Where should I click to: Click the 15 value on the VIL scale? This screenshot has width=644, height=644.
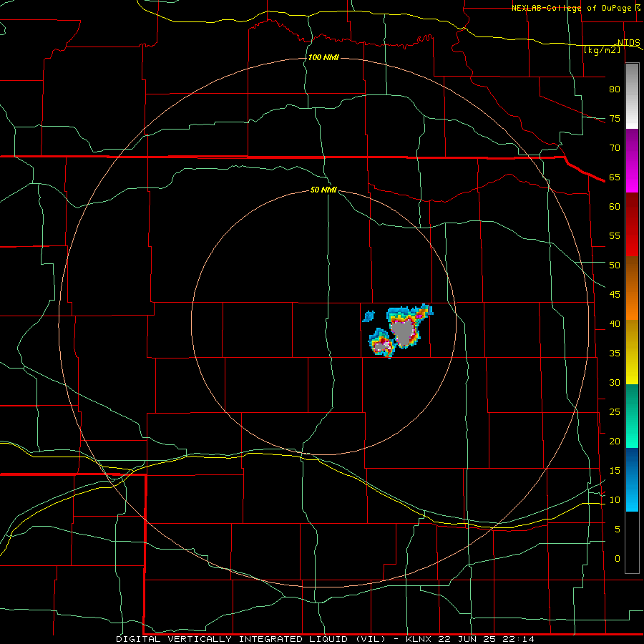[x=615, y=471]
